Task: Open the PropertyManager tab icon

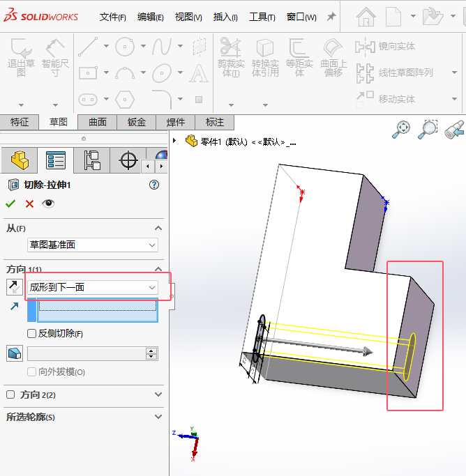Action: pos(56,160)
